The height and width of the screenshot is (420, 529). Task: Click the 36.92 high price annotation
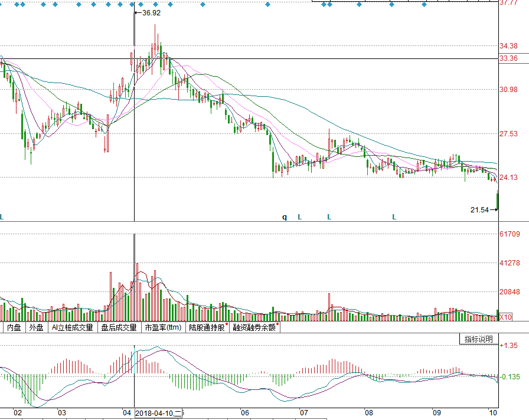coord(151,13)
